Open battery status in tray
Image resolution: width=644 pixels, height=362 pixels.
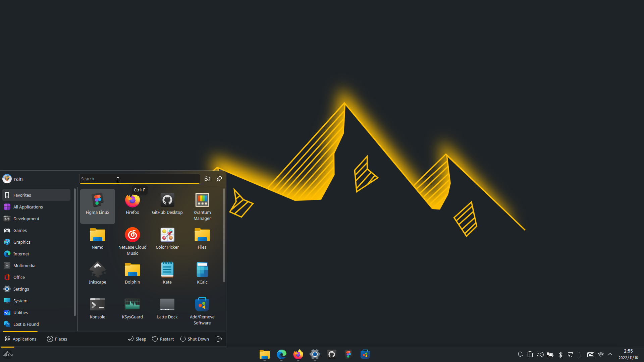[x=550, y=354]
